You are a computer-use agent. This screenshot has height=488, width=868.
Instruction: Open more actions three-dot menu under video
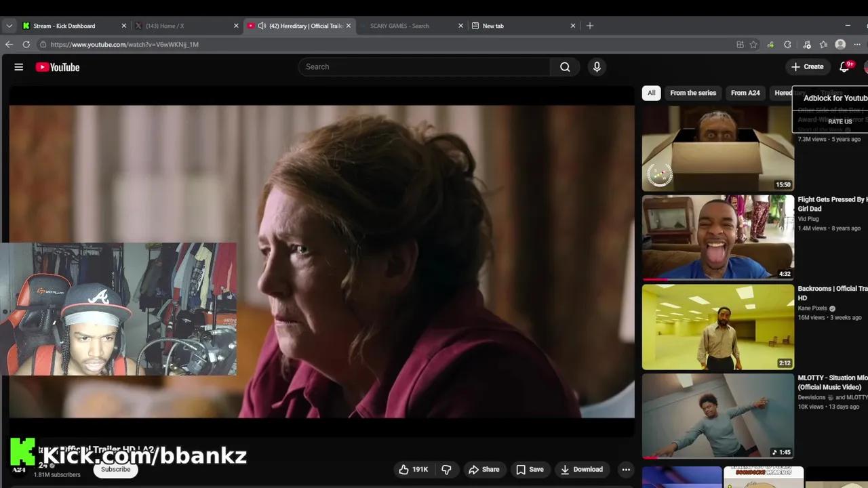626,469
